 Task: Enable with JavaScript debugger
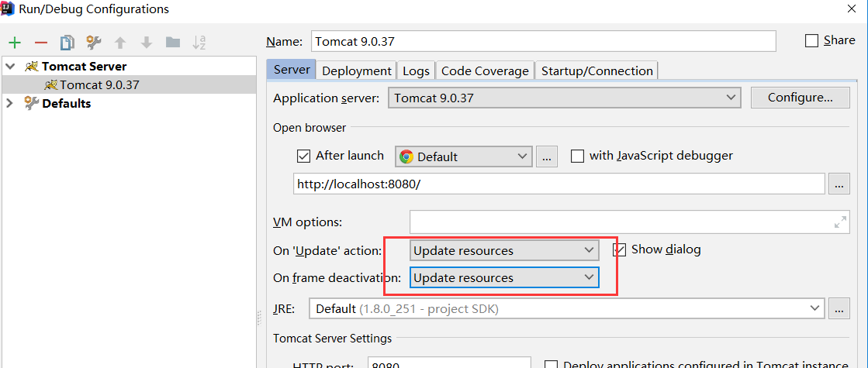pos(577,156)
